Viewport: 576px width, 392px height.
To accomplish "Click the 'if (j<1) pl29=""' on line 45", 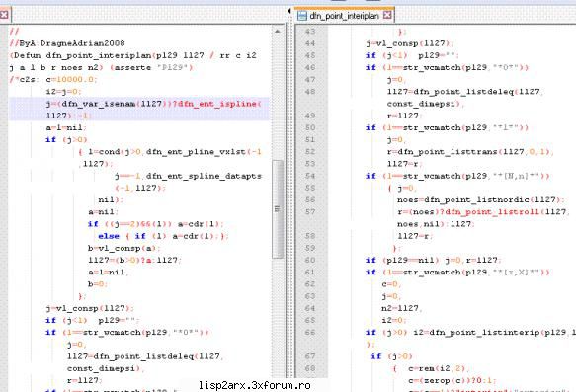I will pyautogui.click(x=412, y=55).
